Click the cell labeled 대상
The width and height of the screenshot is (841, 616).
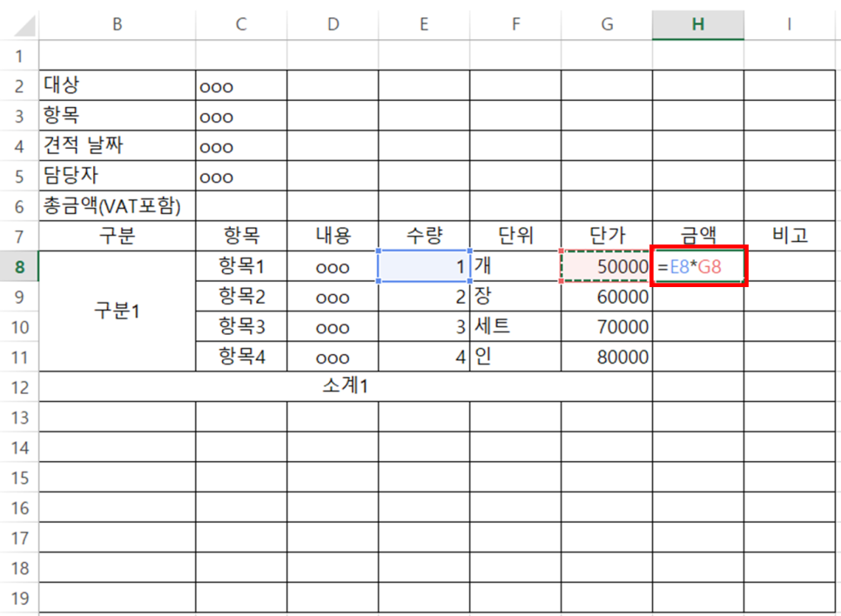pos(118,85)
